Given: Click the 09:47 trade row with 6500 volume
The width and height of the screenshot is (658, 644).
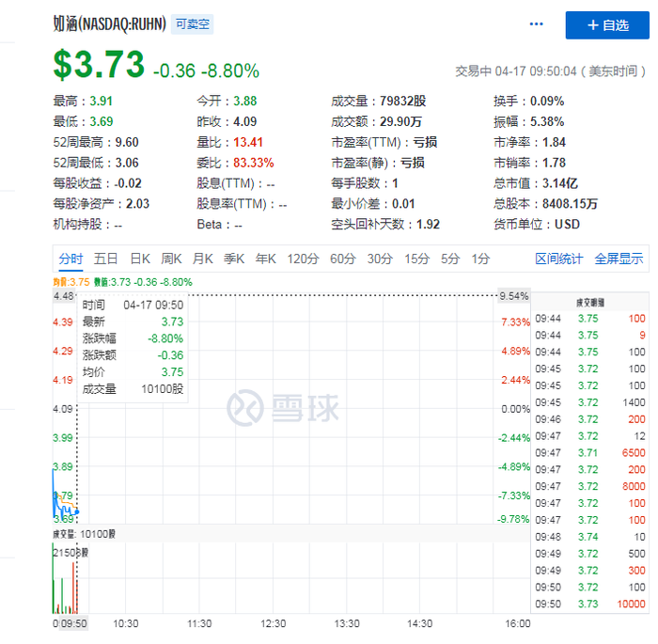Looking at the screenshot, I should pyautogui.click(x=590, y=453).
